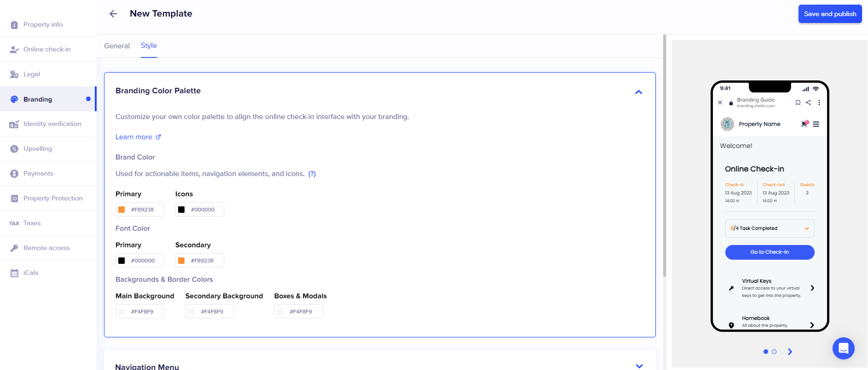Click the Main Background hex color field
This screenshot has height=370, width=868.
pos(142,312)
